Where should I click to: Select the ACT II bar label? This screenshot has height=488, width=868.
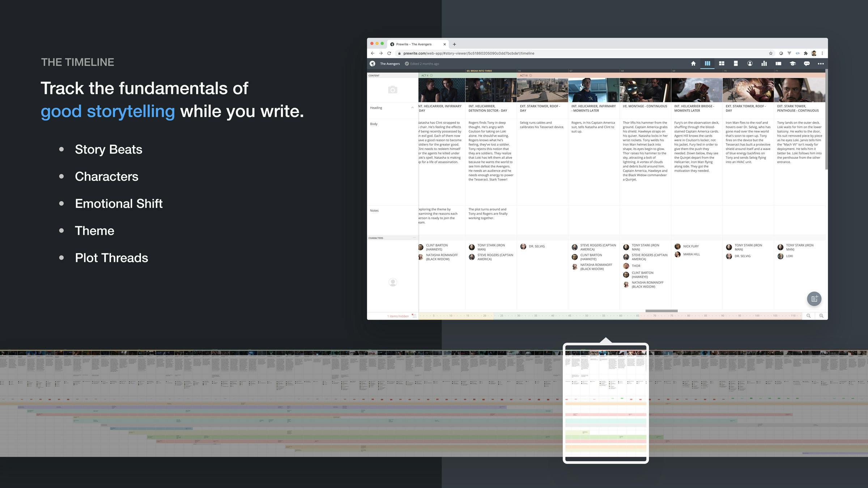425,76
